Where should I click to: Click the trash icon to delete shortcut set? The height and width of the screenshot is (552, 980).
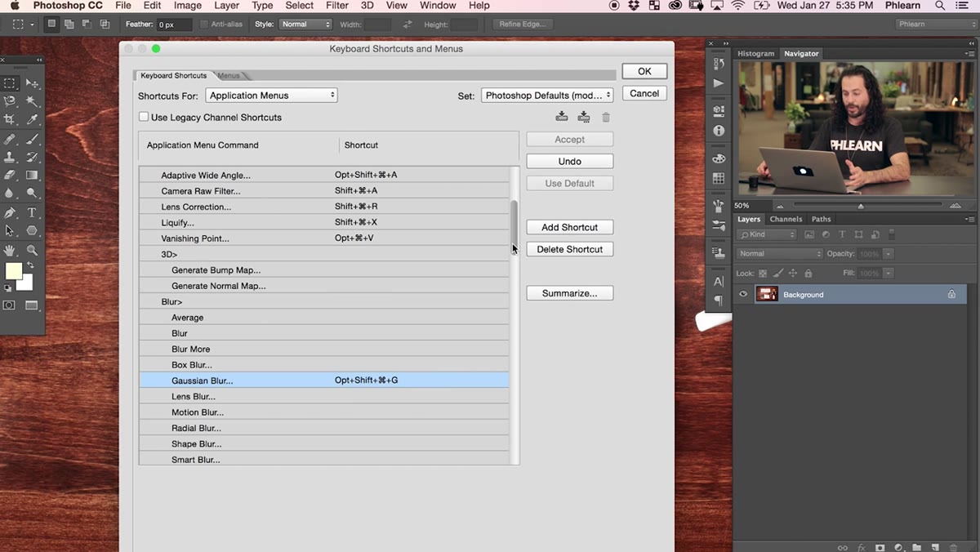(x=606, y=117)
